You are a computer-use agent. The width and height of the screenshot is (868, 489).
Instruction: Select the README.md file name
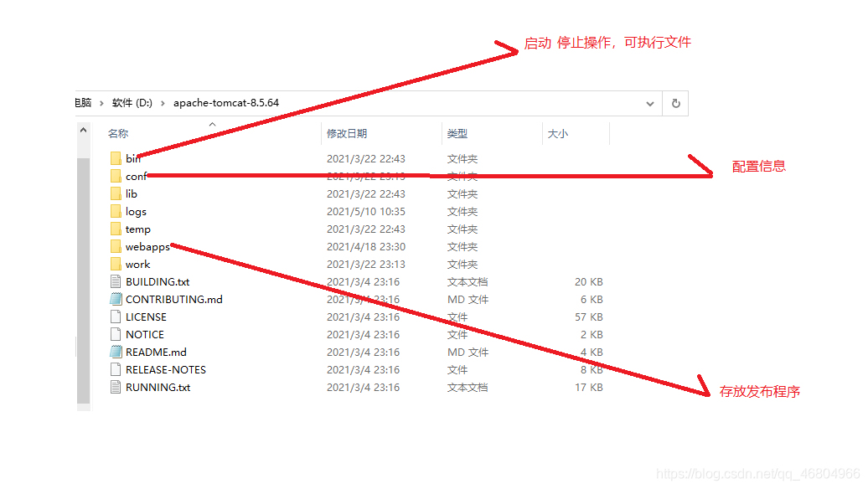(x=156, y=353)
